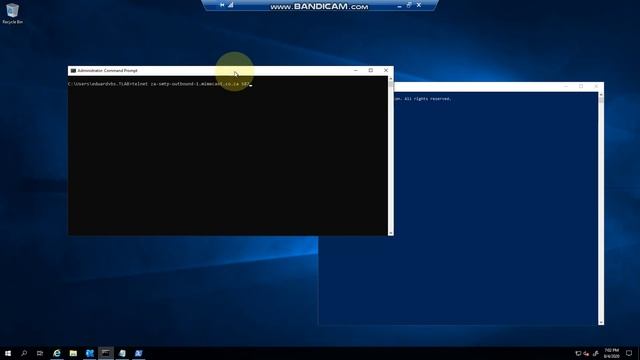Click the Show Desktop strip at taskbar end
This screenshot has width=640, height=360.
pos(638,353)
